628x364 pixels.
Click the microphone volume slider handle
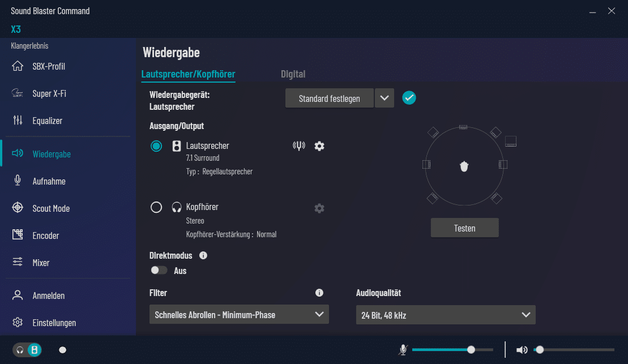471,350
